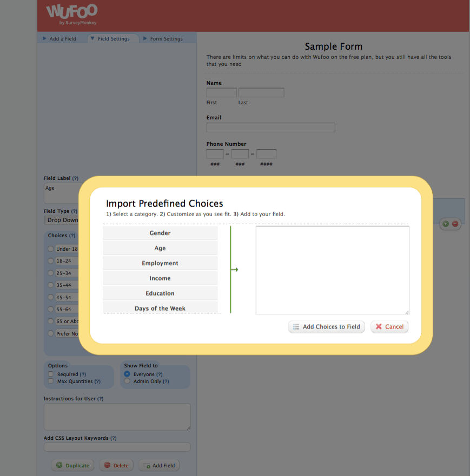The height and width of the screenshot is (476, 470).
Task: Select the Gender category in the list
Action: click(x=160, y=233)
